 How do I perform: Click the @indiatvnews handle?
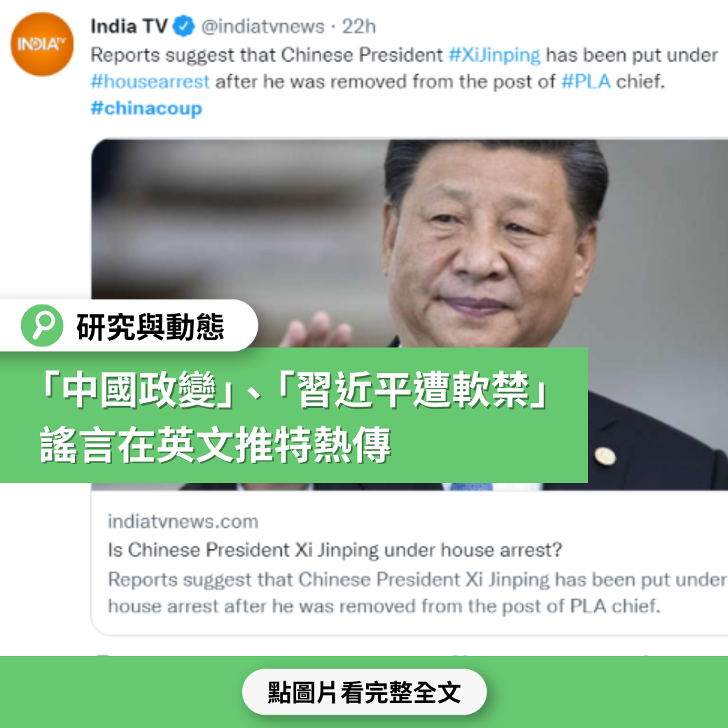pos(262,27)
